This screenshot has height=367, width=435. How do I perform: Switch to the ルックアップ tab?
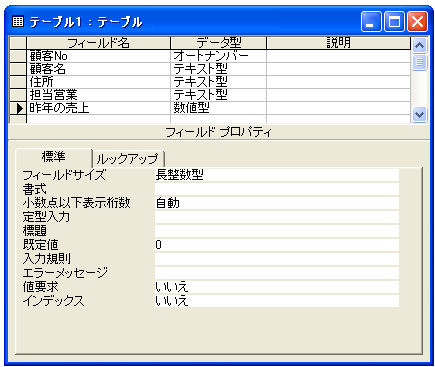128,159
